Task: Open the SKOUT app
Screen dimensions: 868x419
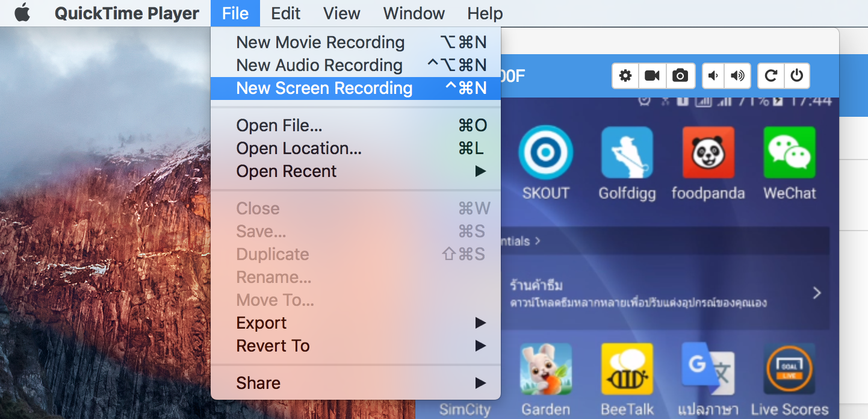Action: tap(546, 163)
